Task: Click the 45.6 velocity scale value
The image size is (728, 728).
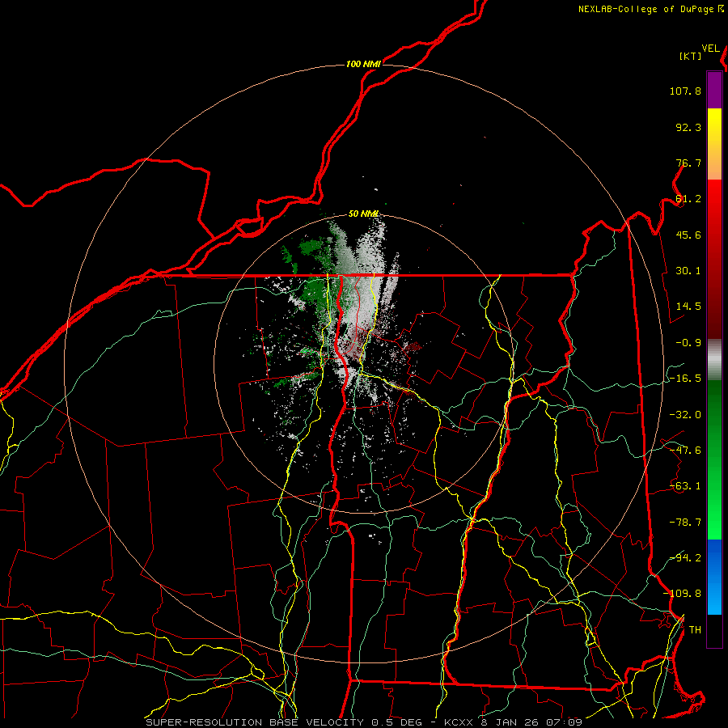Action: coord(688,235)
